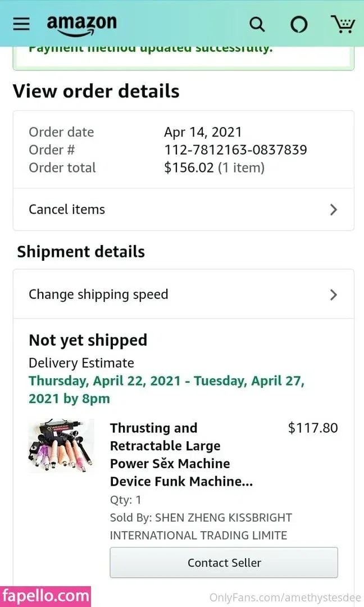The image size is (364, 607).
Task: Open the hamburger navigation menu
Action: [x=21, y=24]
